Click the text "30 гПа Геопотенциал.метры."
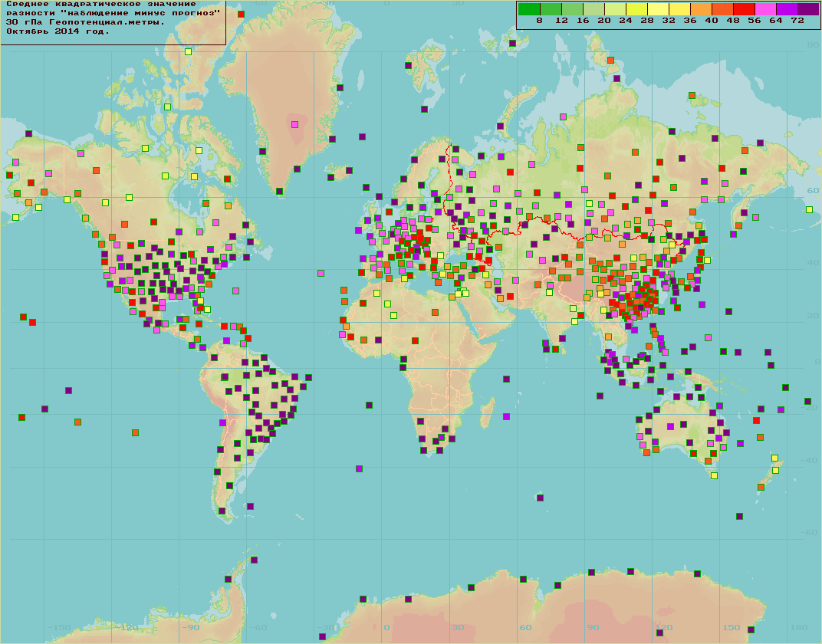 point(85,22)
